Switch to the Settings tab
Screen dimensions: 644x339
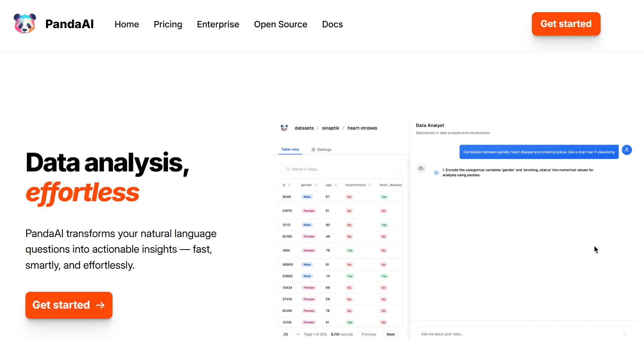[321, 150]
